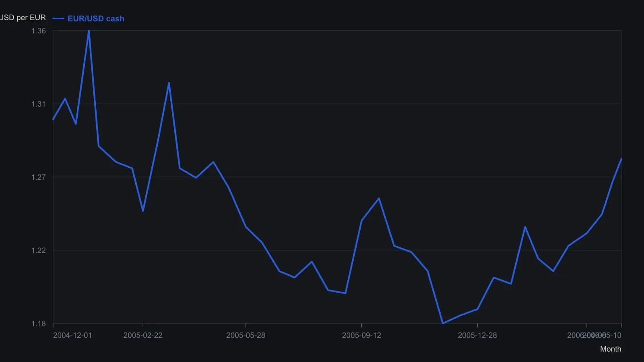The height and width of the screenshot is (362, 644).
Task: Select the 2005-05-28 date tick label
Action: coord(246,335)
